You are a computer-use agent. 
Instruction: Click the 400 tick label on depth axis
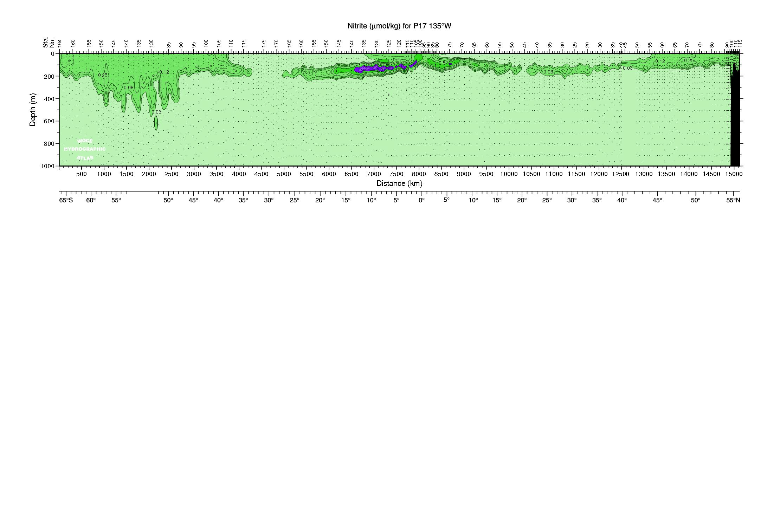point(50,99)
